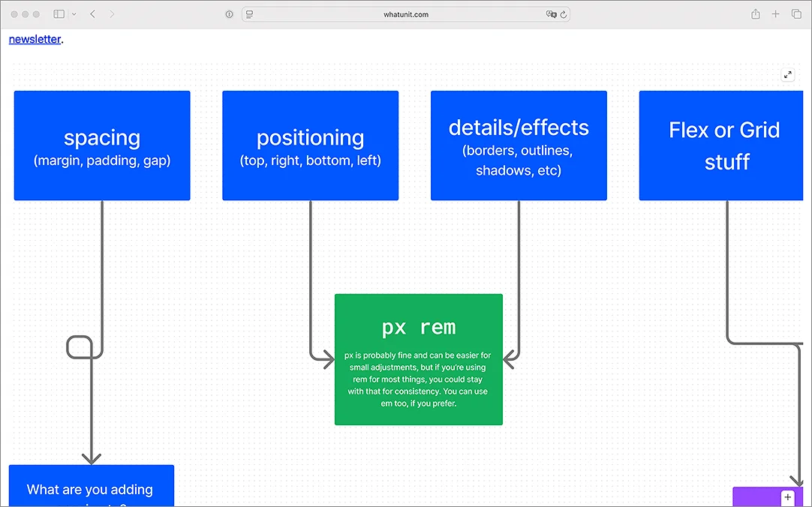Go back with the back arrow
812x507 pixels.
93,14
